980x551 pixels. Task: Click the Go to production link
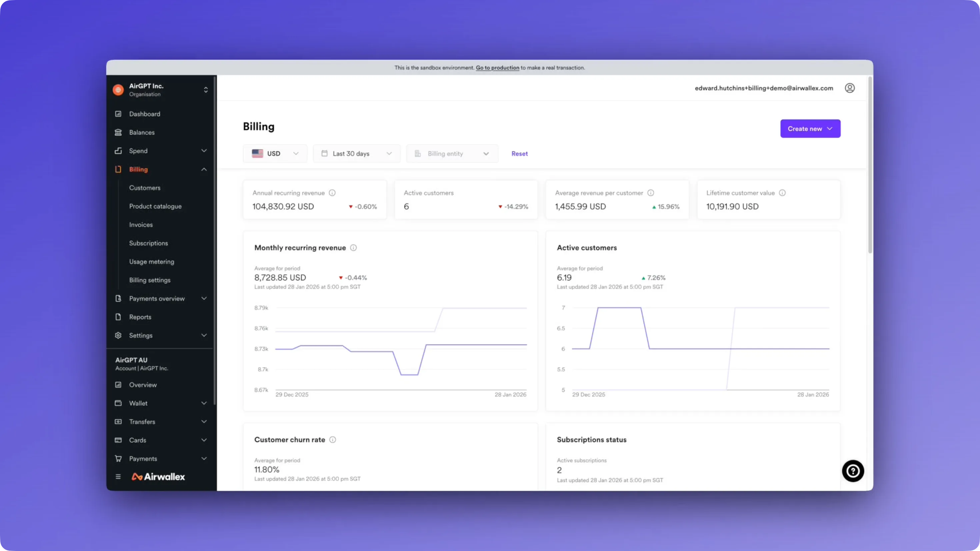(497, 68)
